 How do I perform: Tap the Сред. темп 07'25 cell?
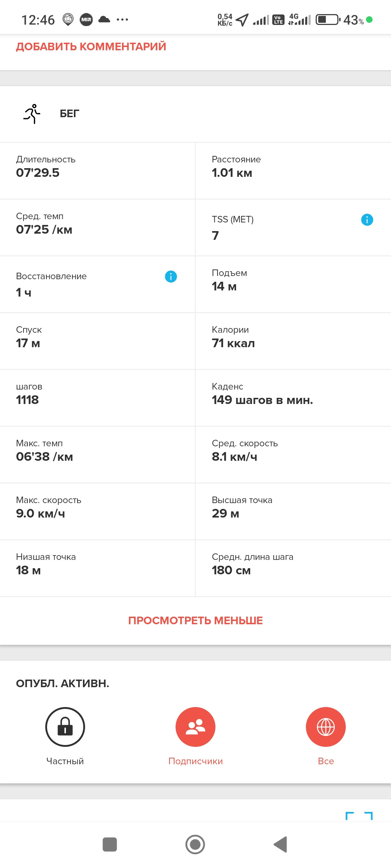point(97,227)
